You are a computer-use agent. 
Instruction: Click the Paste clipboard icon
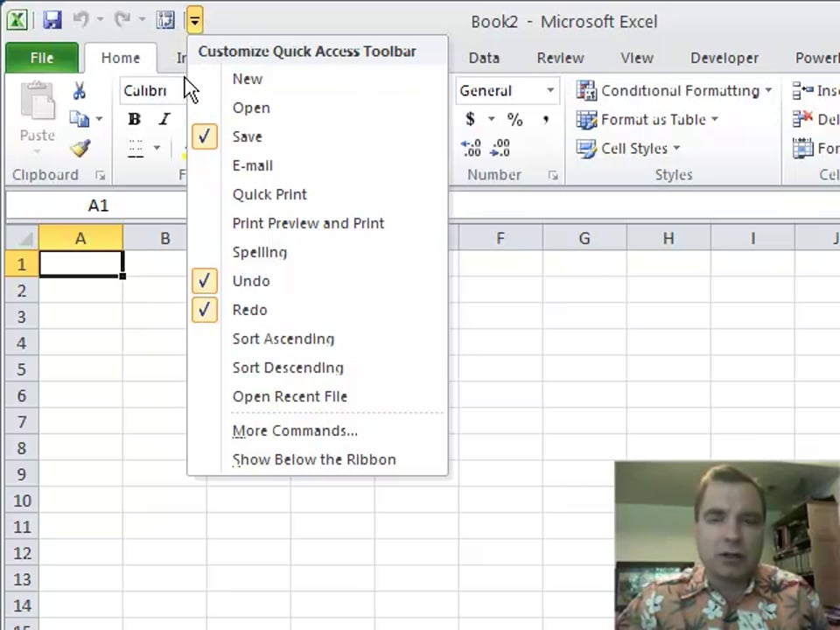(37, 100)
